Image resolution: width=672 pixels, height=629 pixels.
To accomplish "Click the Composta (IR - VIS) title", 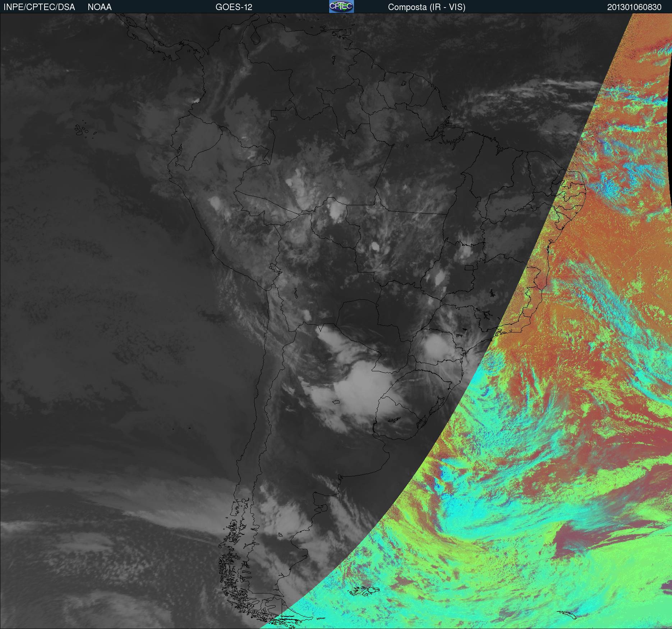I will tap(427, 7).
